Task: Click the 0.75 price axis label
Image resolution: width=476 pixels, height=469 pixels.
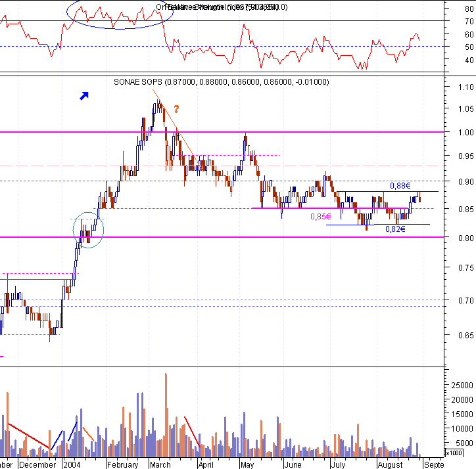Action: pyautogui.click(x=465, y=267)
